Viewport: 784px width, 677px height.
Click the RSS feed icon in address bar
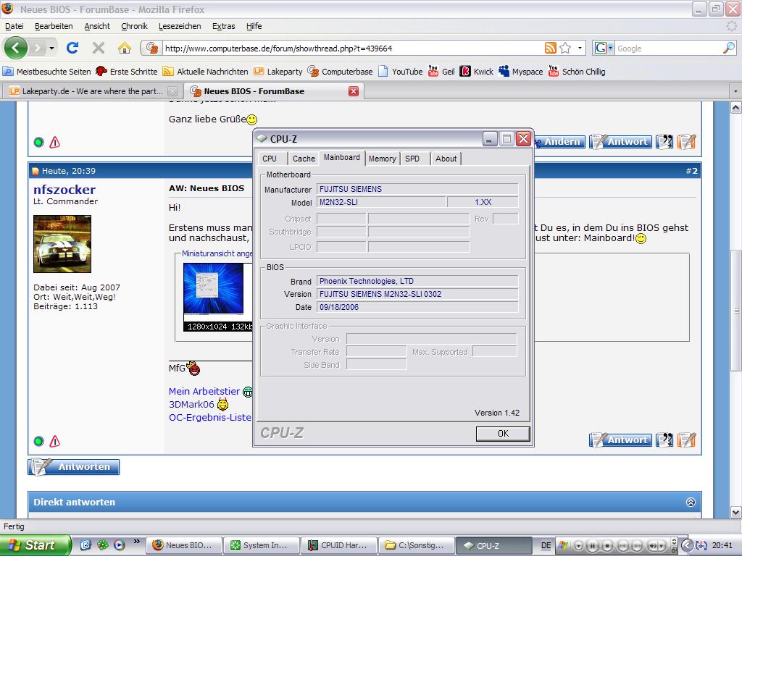click(550, 48)
